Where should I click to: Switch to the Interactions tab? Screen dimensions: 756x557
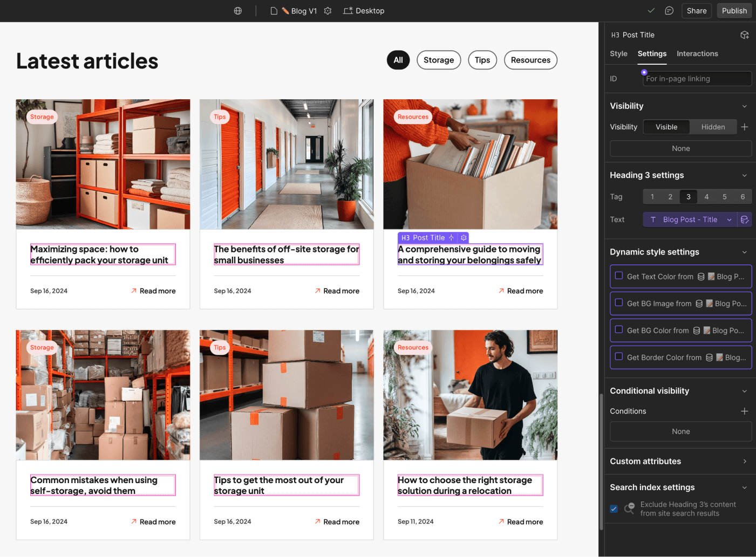click(x=697, y=53)
